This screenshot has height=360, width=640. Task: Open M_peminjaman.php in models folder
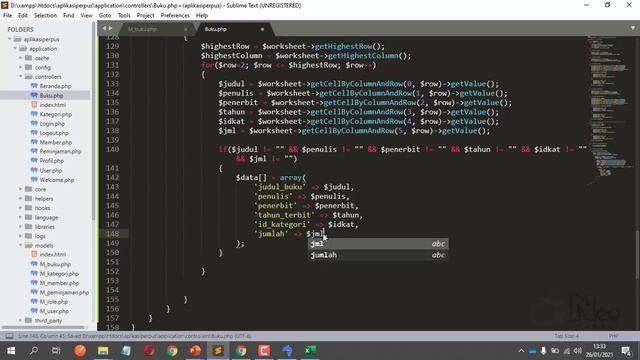click(x=64, y=293)
